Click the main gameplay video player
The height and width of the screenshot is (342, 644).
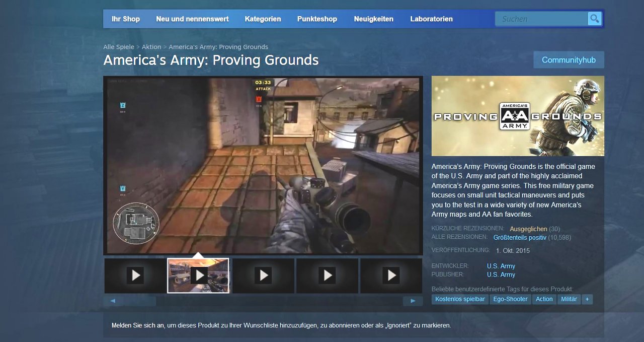[263, 165]
